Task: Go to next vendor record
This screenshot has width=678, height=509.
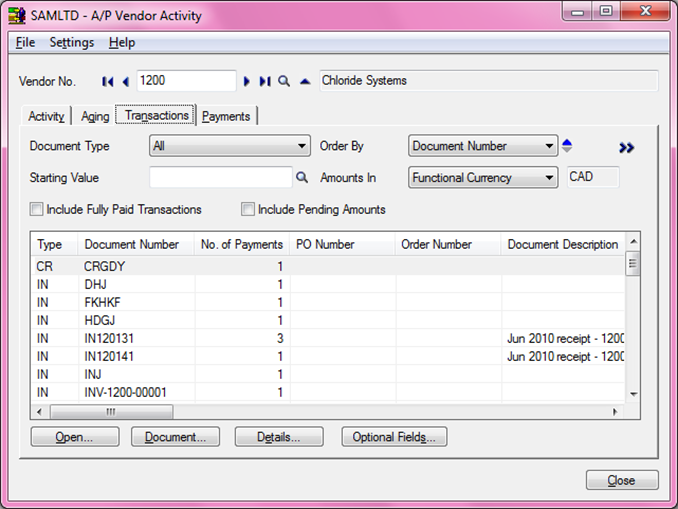Action: click(246, 81)
